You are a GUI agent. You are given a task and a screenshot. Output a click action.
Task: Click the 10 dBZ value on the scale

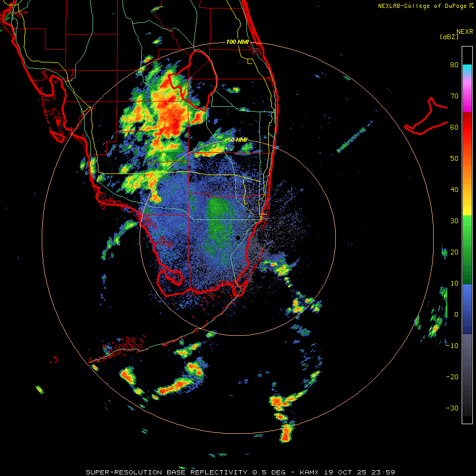454,283
